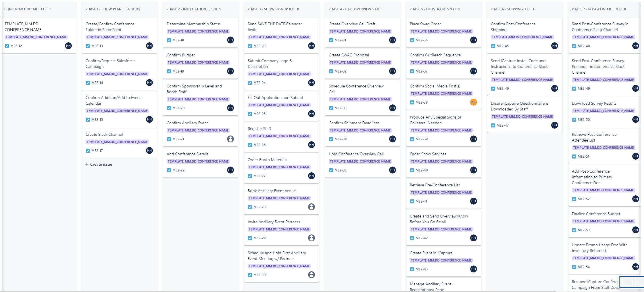The width and height of the screenshot is (644, 292).
Task: Open the Register Staff issue
Action: click(259, 129)
